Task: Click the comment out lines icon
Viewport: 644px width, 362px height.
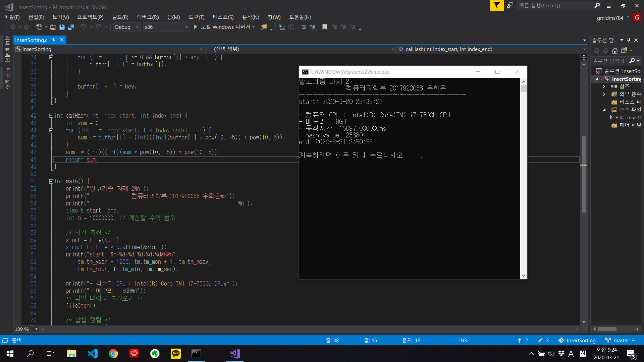Action: (304, 27)
